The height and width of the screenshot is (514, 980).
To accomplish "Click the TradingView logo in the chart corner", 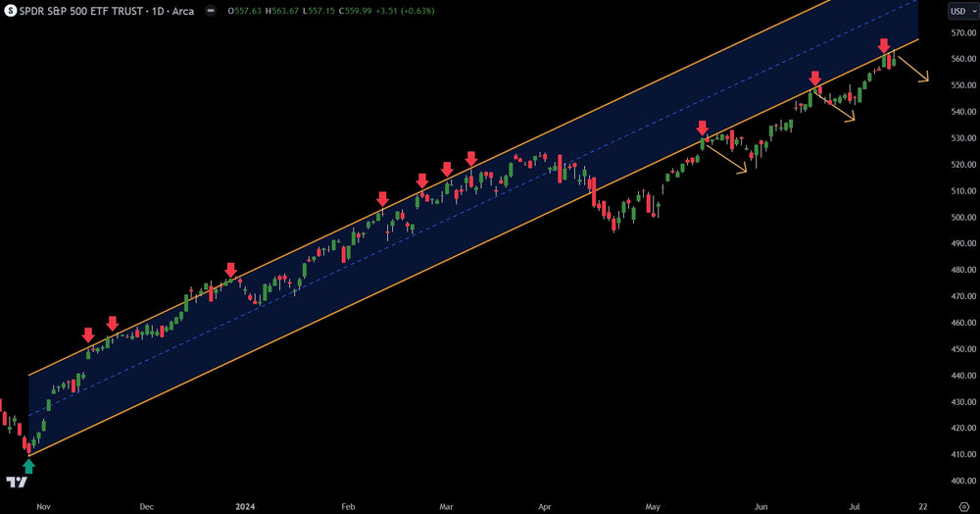I will [16, 483].
